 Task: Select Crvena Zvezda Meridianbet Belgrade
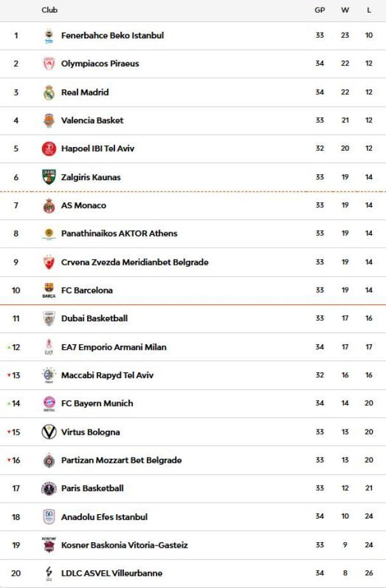(x=134, y=262)
